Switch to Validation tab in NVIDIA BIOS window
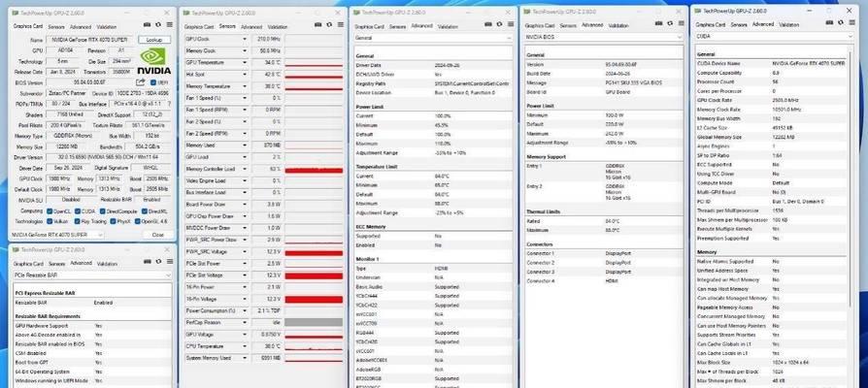This screenshot has height=388, width=868. (618, 25)
